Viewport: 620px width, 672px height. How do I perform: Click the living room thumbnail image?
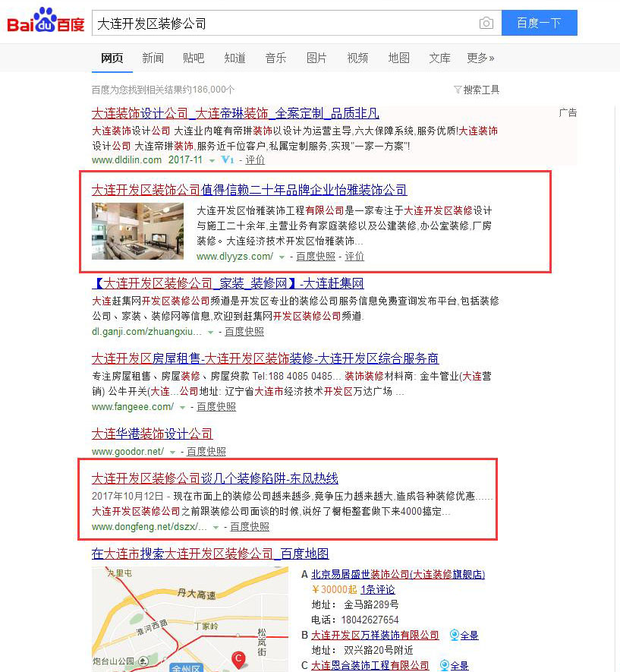137,231
